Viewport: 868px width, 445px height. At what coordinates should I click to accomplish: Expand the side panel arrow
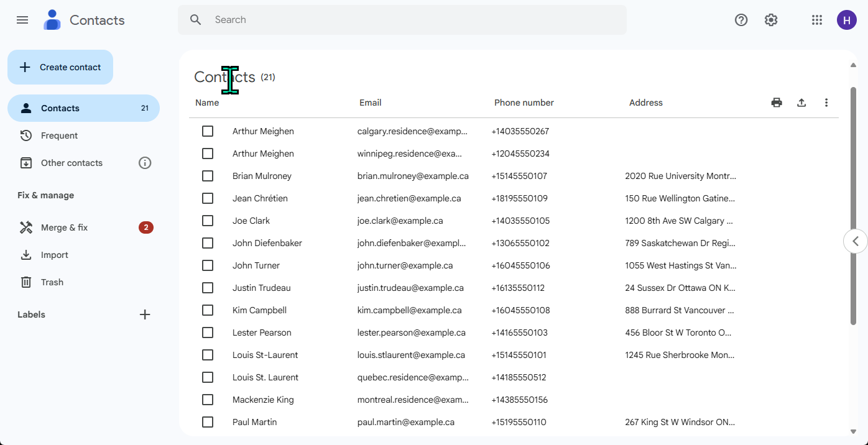[x=856, y=241]
